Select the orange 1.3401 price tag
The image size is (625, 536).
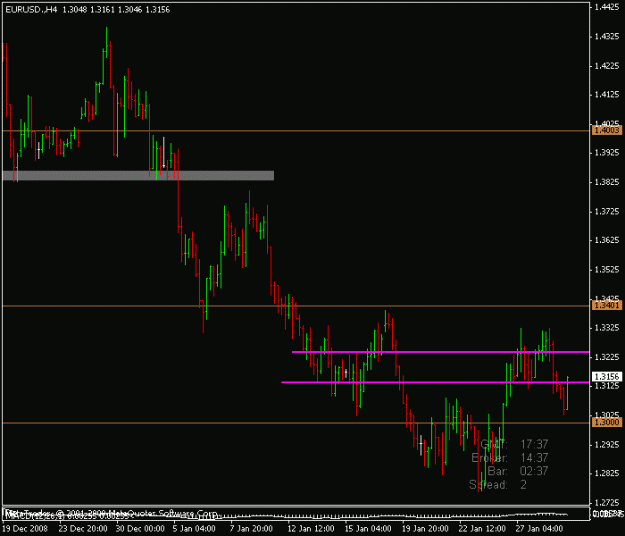point(607,306)
